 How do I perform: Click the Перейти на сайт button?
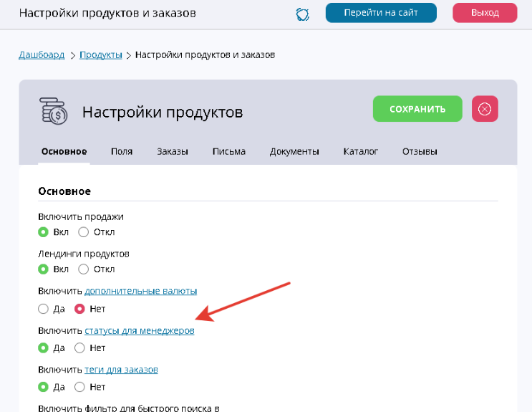point(381,13)
